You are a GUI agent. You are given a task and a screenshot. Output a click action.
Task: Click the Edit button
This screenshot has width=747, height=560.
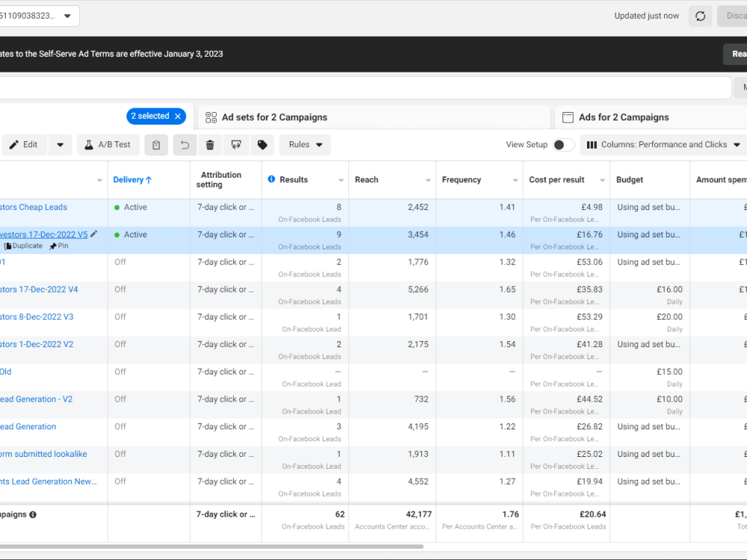(25, 145)
